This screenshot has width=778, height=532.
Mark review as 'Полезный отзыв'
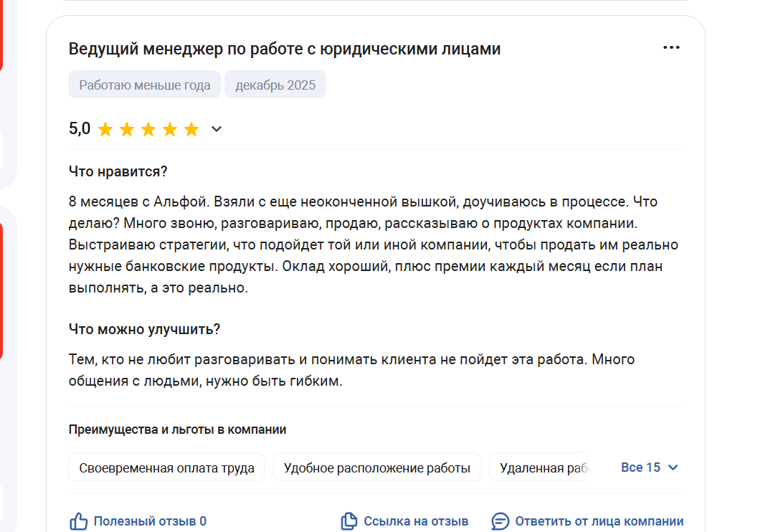click(x=149, y=521)
